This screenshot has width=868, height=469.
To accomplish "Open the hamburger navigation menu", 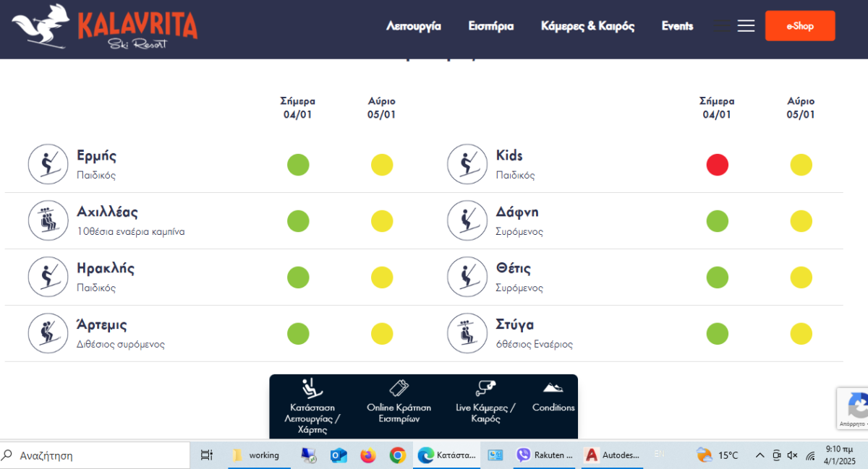I will pos(746,26).
